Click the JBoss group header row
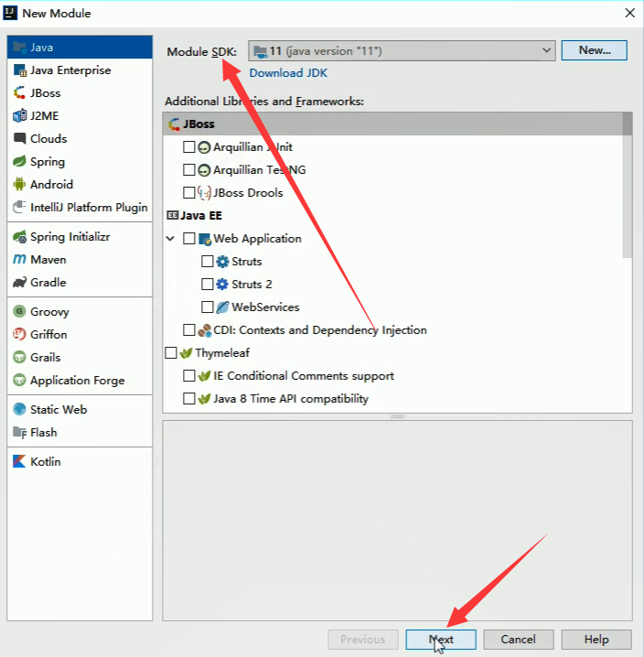The width and height of the screenshot is (644, 657). [x=392, y=124]
